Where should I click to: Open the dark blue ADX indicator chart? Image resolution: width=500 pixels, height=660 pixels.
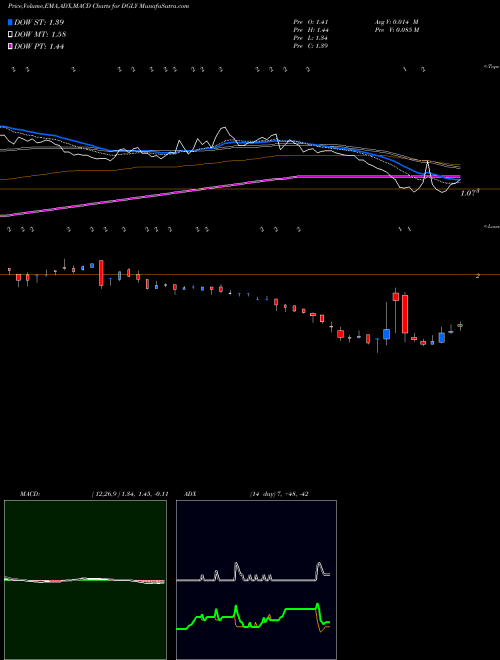(256, 580)
